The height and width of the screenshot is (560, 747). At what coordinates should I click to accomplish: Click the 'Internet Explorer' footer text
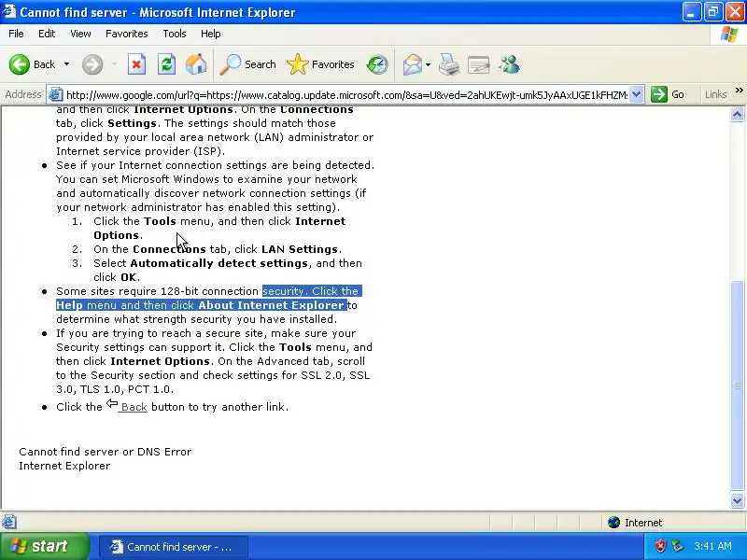[64, 466]
